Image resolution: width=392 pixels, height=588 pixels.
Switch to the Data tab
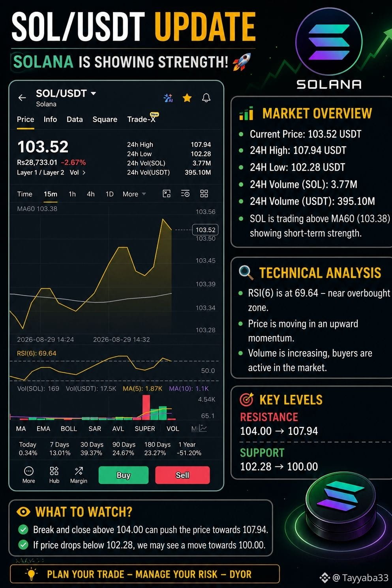tap(75, 119)
